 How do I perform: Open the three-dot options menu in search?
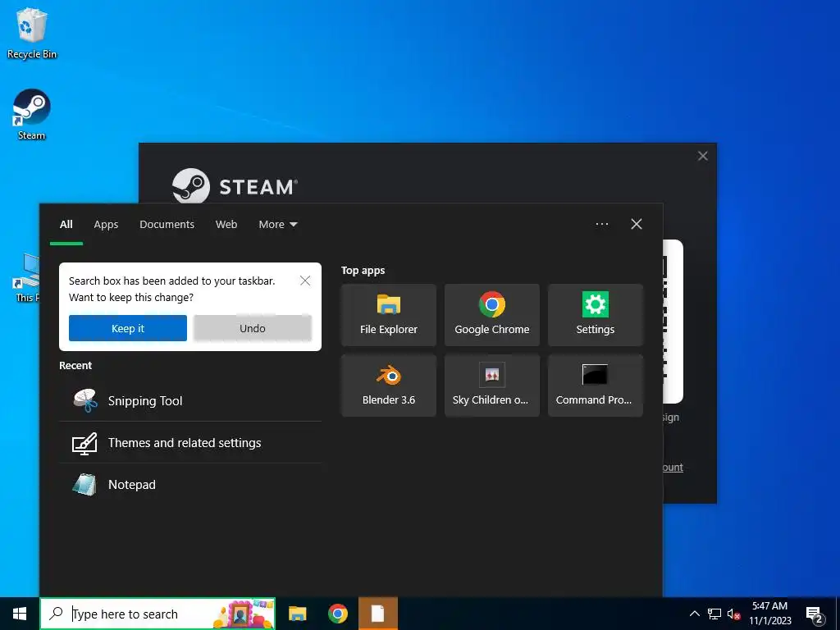pos(601,224)
